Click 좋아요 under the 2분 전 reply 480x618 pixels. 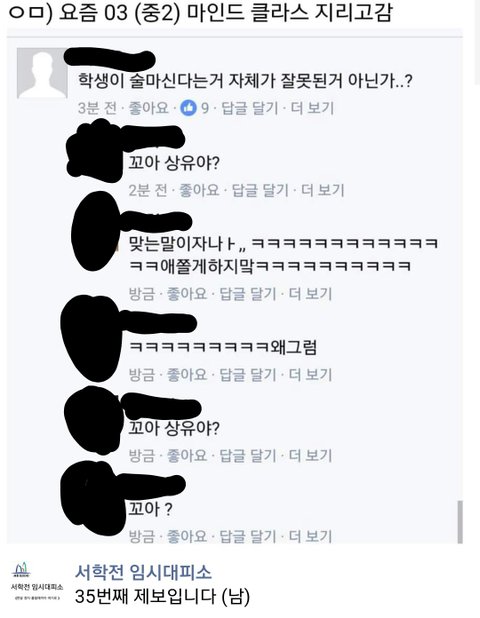pos(199,190)
